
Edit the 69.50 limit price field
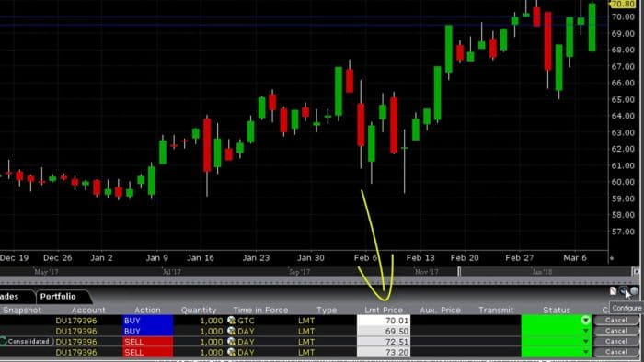click(384, 331)
